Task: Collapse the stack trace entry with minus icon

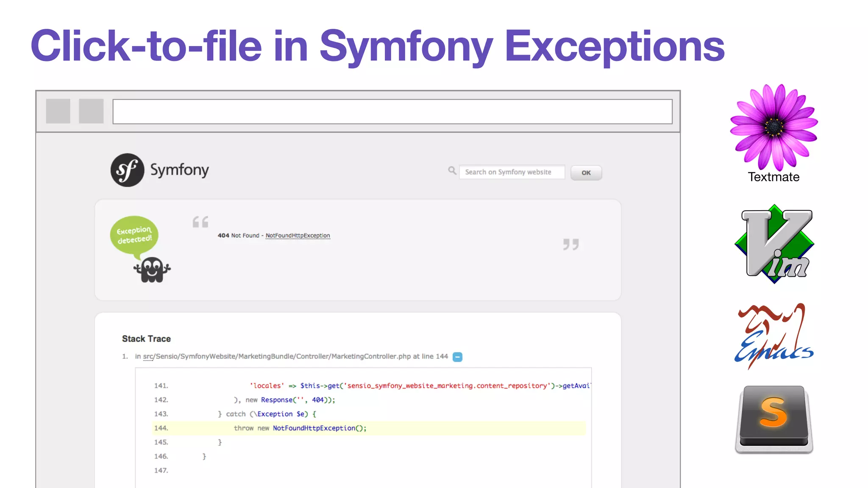Action: point(457,357)
